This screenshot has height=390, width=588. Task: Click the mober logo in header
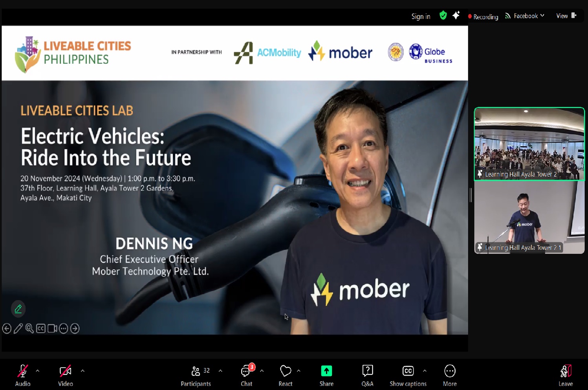coord(340,51)
